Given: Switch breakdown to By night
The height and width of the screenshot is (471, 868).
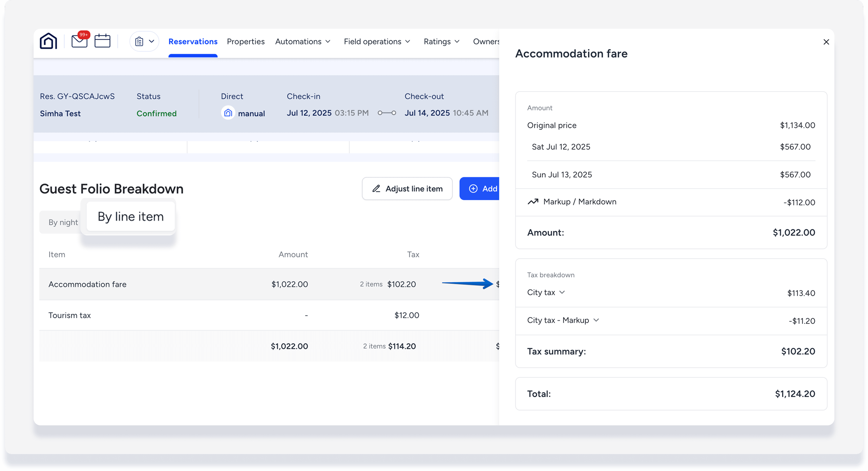Looking at the screenshot, I should point(63,222).
